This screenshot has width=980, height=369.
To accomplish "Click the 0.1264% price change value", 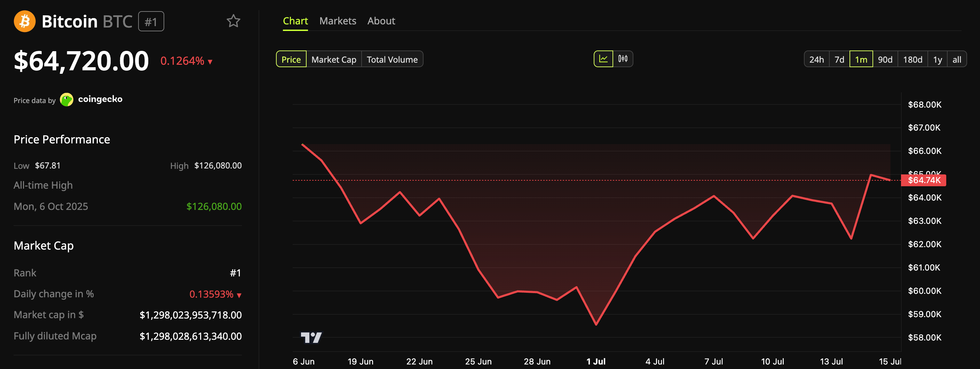I will 182,61.
